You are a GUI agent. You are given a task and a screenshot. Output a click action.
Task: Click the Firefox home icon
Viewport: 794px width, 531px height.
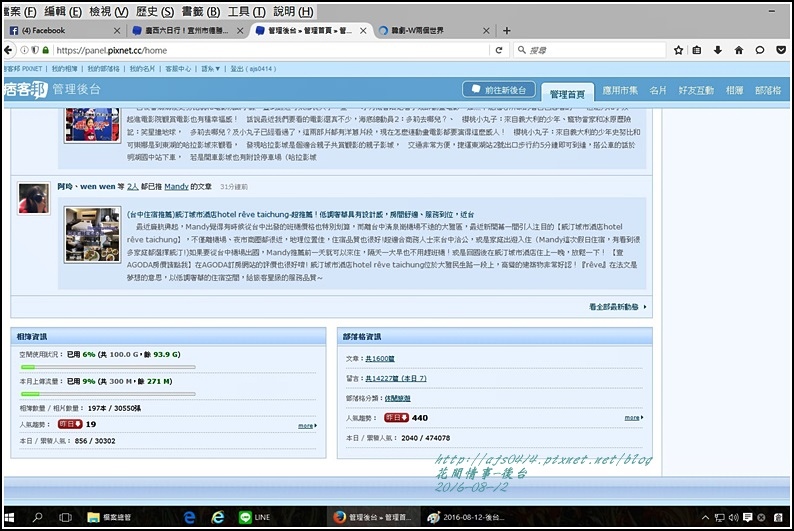click(x=738, y=49)
